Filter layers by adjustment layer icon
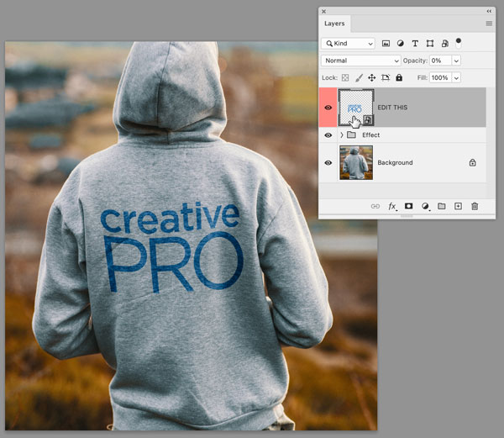Image resolution: width=504 pixels, height=438 pixels. (400, 44)
